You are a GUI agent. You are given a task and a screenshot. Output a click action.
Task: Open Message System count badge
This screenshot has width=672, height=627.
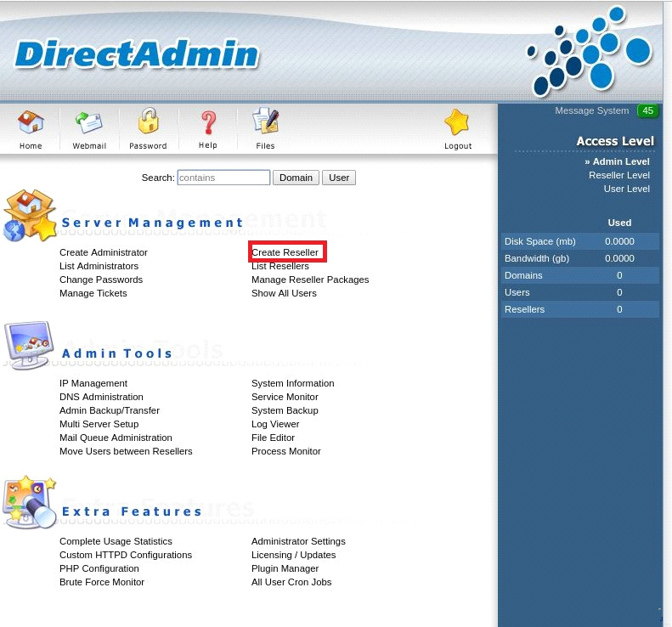(648, 111)
